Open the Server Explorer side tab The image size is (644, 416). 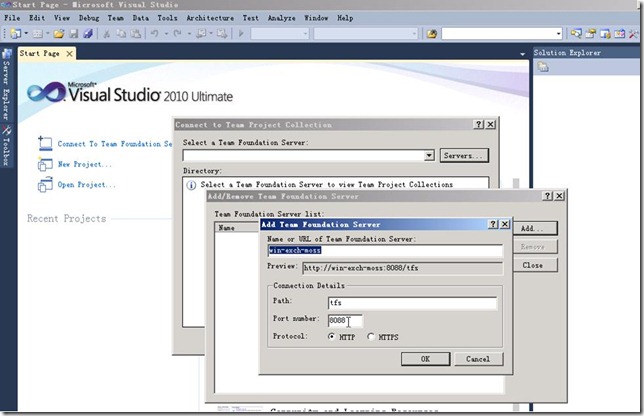point(7,85)
